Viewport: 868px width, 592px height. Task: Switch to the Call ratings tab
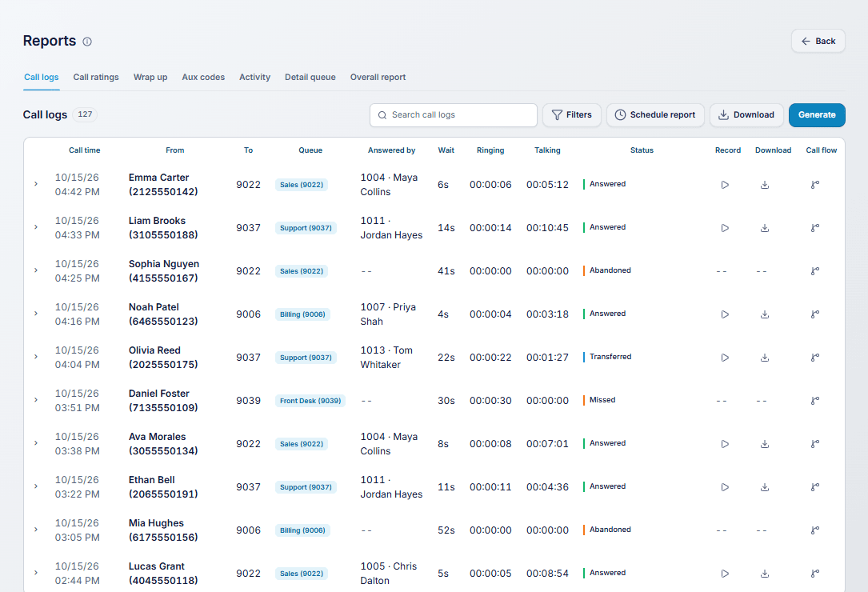coord(96,77)
